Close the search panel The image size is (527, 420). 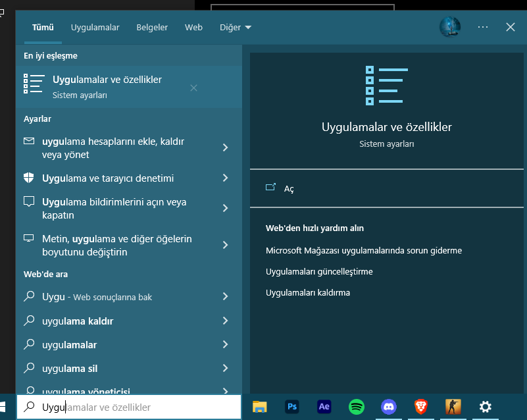click(x=510, y=27)
